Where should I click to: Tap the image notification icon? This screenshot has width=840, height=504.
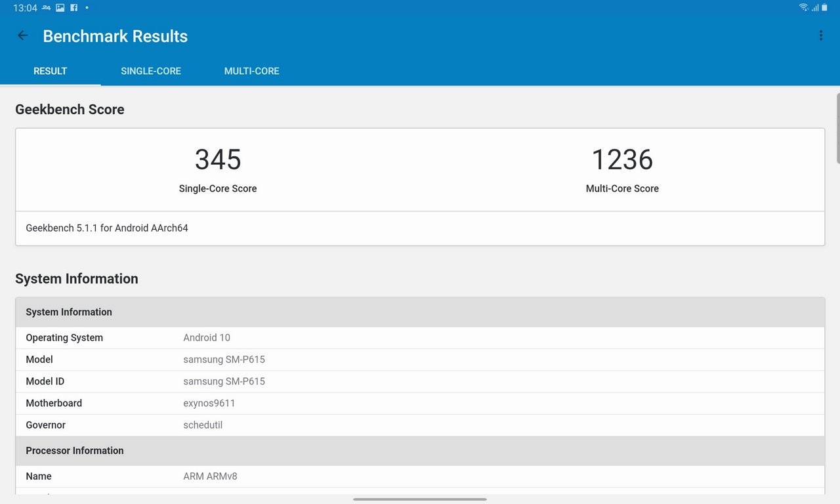click(x=60, y=8)
